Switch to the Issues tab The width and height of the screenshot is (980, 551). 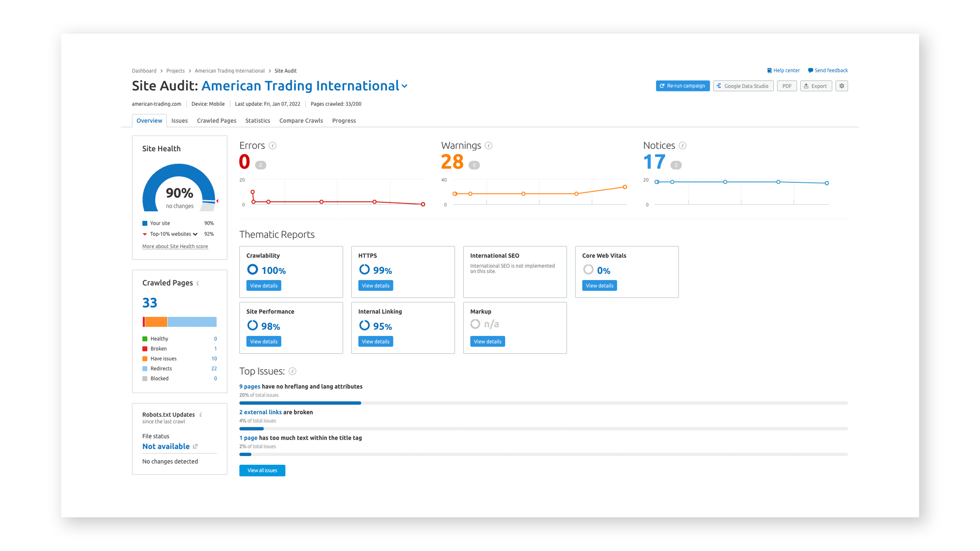coord(179,120)
